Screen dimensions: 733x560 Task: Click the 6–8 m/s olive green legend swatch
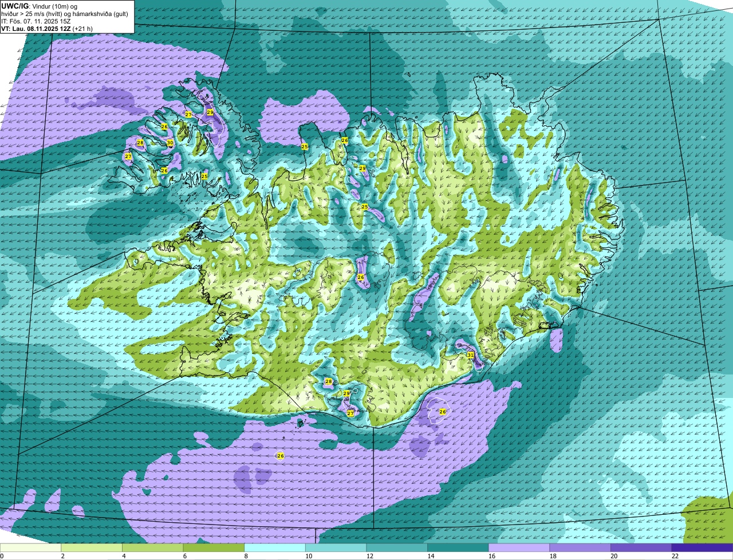(x=214, y=547)
